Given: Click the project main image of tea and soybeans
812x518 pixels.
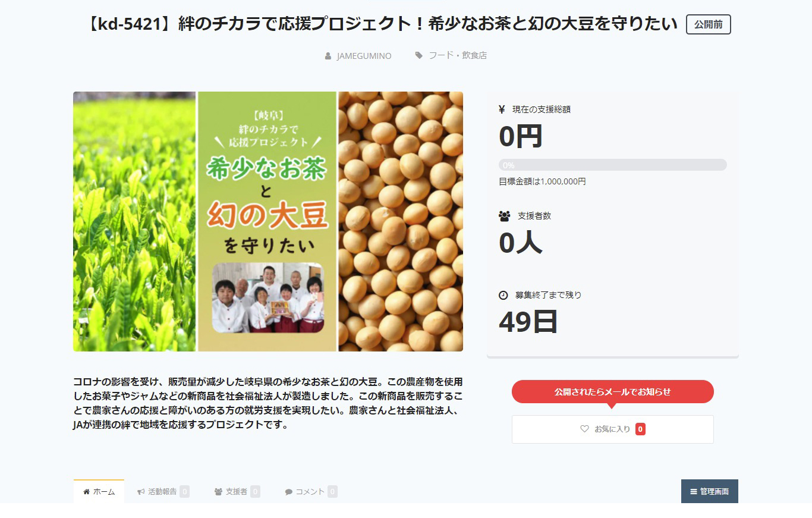Looking at the screenshot, I should pos(268,221).
